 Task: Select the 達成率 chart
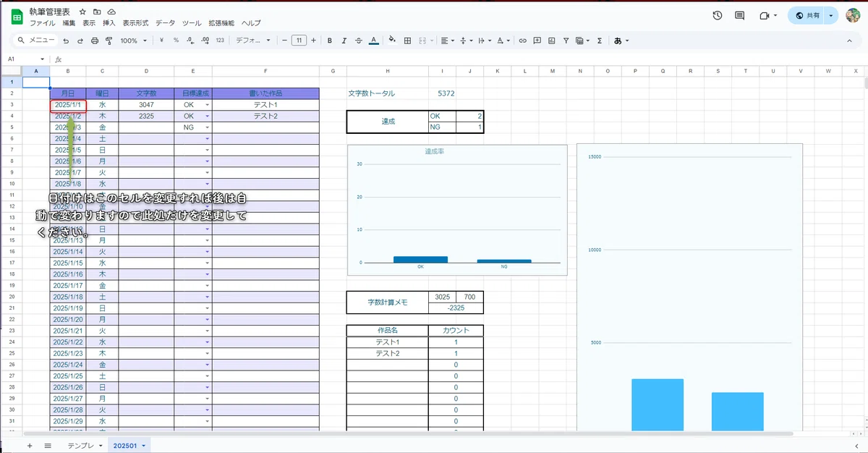tap(457, 210)
